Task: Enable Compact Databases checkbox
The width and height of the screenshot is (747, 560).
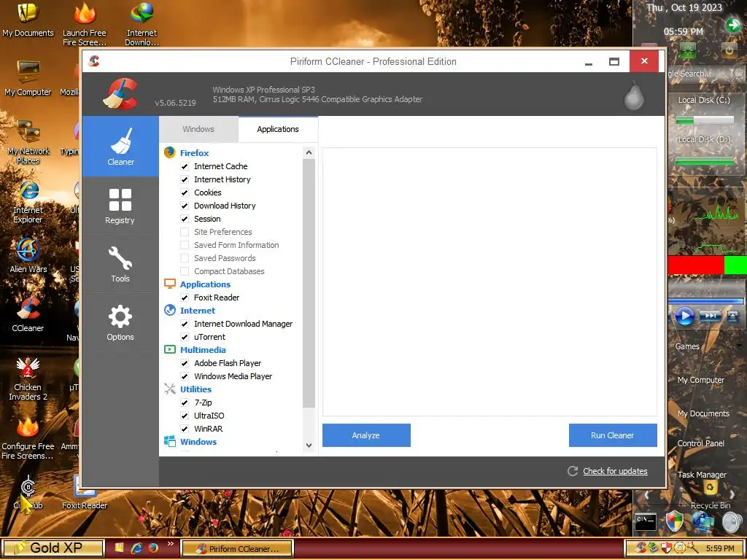Action: pos(185,271)
